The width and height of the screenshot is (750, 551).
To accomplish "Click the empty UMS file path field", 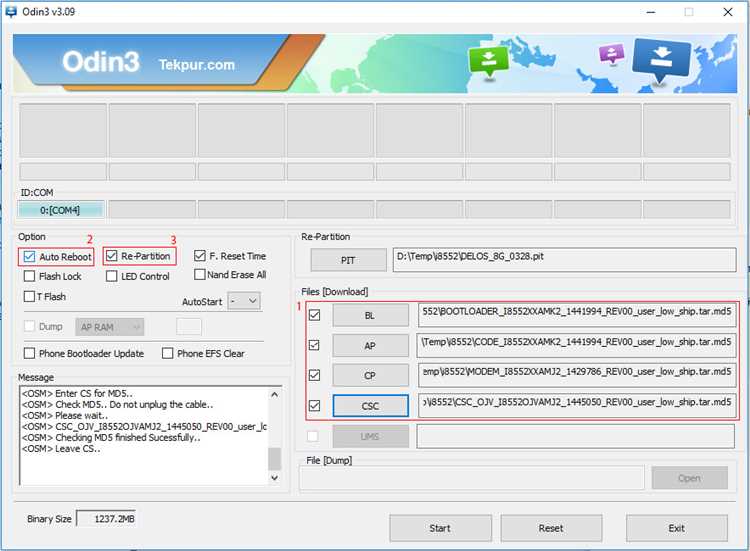I will point(576,436).
